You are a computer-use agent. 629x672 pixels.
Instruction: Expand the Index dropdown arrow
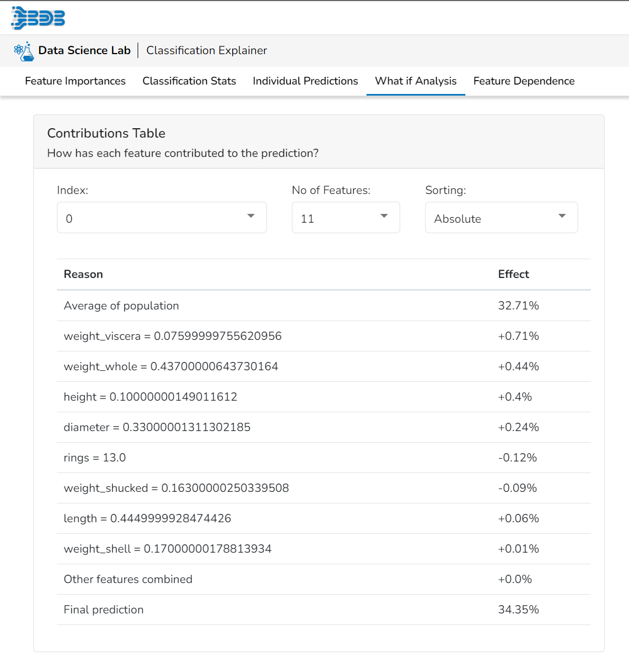coord(251,216)
